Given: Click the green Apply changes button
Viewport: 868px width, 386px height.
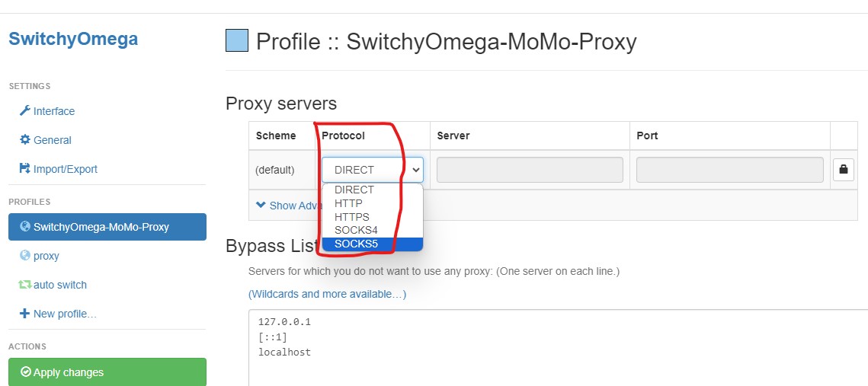Looking at the screenshot, I should coord(107,372).
